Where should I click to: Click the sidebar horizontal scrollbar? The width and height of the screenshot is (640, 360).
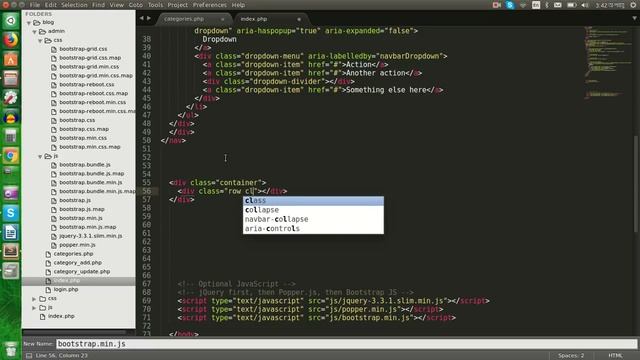point(73,333)
